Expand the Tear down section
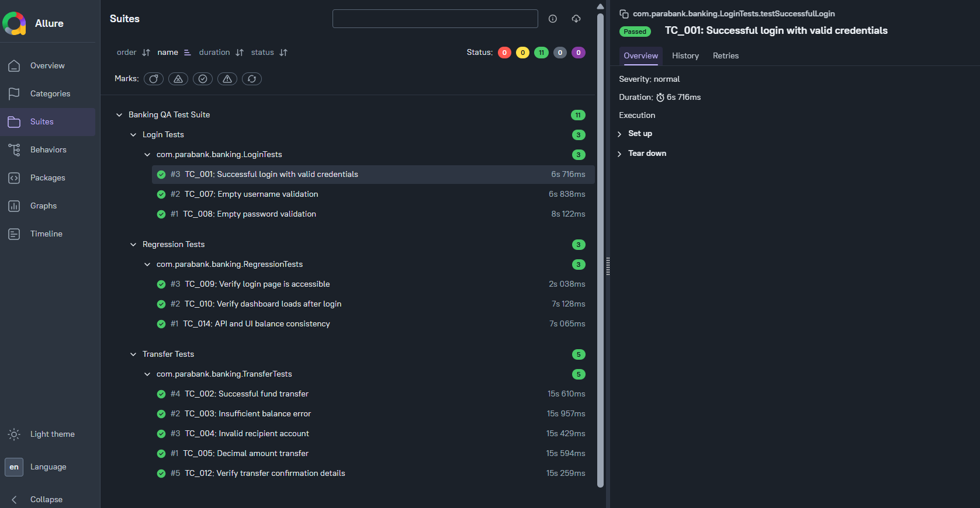This screenshot has height=508, width=980. pos(642,154)
